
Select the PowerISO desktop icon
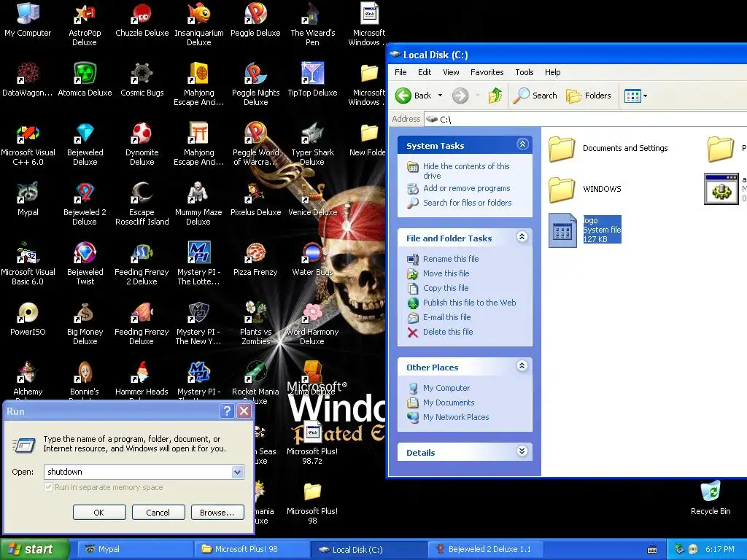[x=28, y=319]
